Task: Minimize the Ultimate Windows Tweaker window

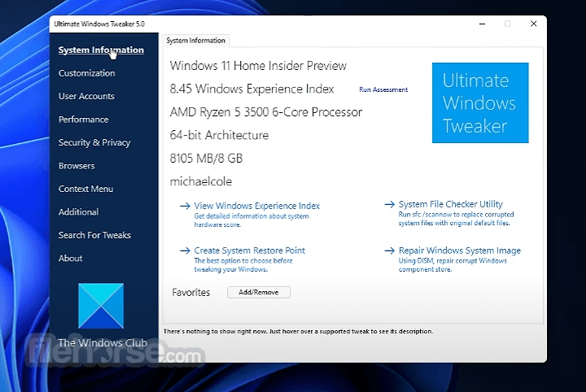Action: pyautogui.click(x=482, y=24)
